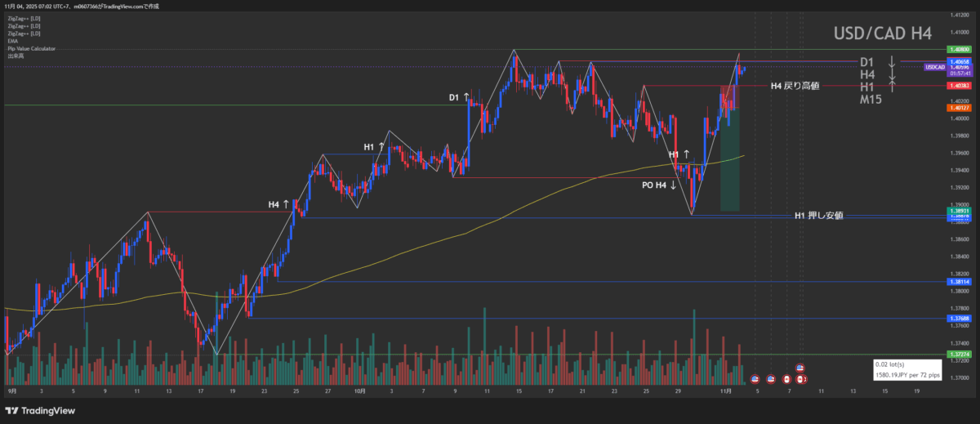
Task: Select the purple USDCAD symbol price tag
Action: pos(934,68)
